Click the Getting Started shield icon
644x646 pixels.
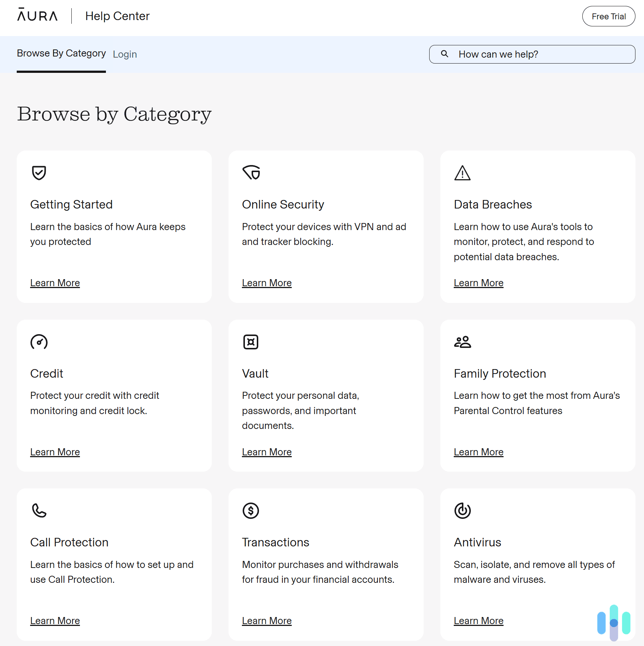click(x=38, y=173)
